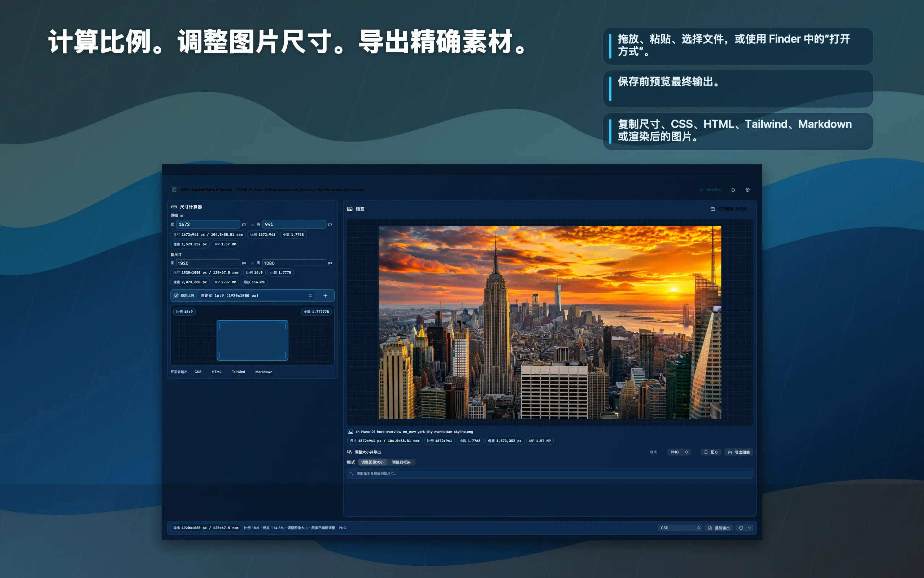924x578 pixels.
Task: Click the lock icon beside 原始
Action: point(181,216)
